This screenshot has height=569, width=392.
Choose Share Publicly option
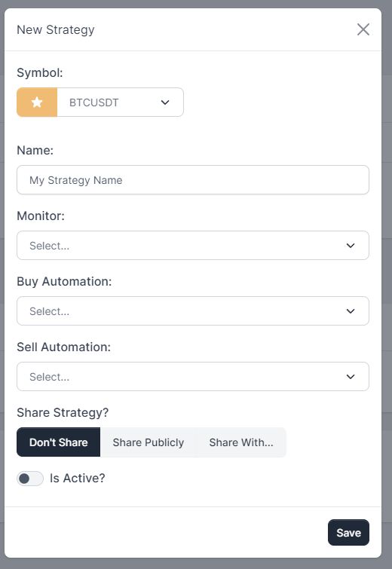tap(148, 442)
